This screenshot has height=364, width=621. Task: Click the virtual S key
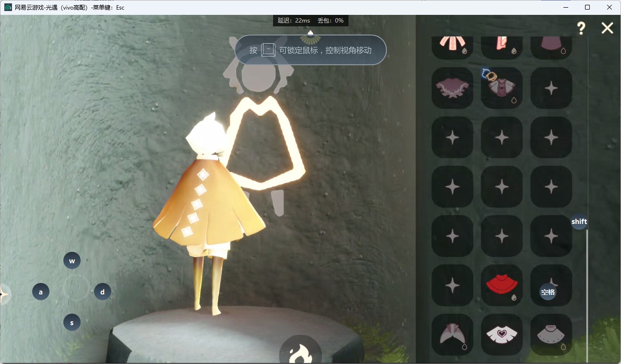pos(72,323)
